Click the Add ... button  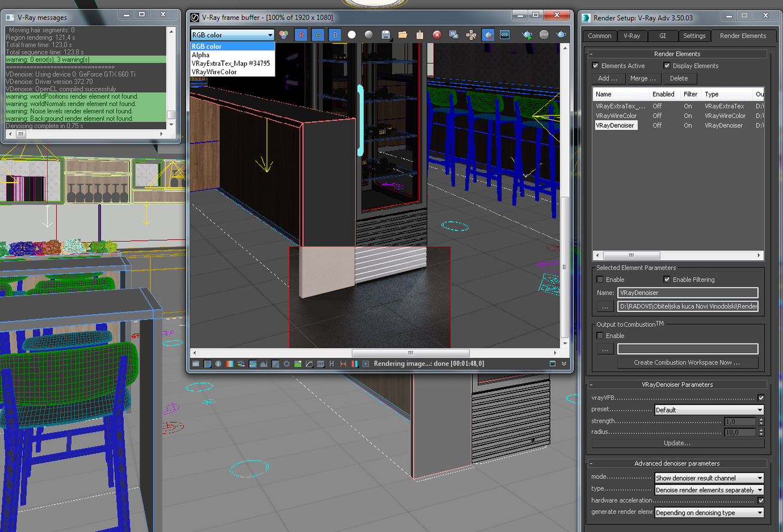coord(608,78)
